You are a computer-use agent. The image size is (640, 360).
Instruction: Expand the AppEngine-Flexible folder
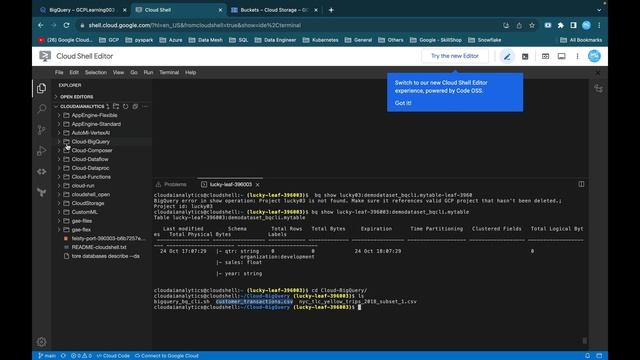pyautogui.click(x=94, y=116)
